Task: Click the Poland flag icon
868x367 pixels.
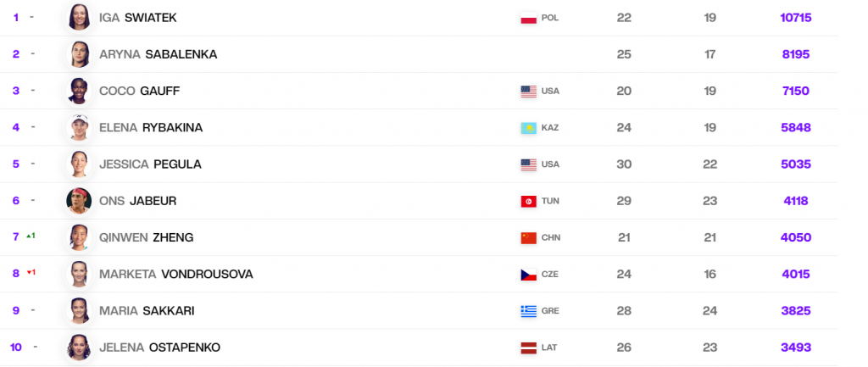Action: pos(529,18)
